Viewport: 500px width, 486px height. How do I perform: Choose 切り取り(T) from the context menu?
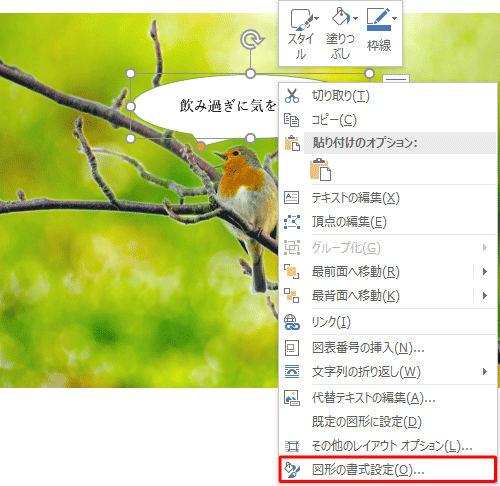tap(388, 96)
